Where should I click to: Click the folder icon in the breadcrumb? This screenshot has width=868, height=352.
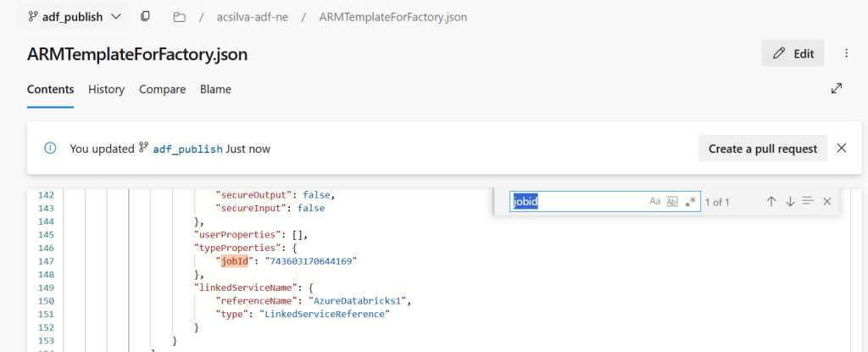(x=178, y=17)
